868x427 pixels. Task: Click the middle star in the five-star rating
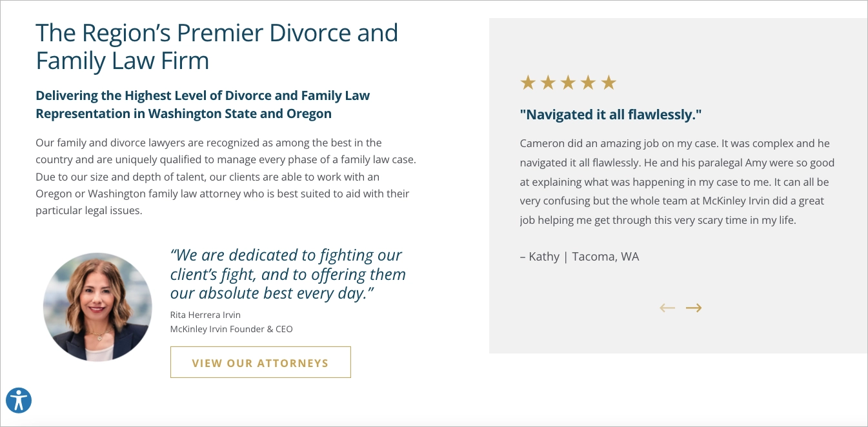coord(568,82)
